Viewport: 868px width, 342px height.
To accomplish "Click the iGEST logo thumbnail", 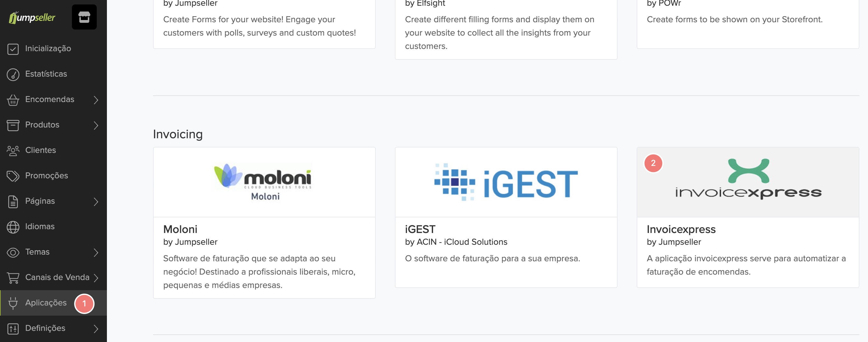I will (506, 182).
